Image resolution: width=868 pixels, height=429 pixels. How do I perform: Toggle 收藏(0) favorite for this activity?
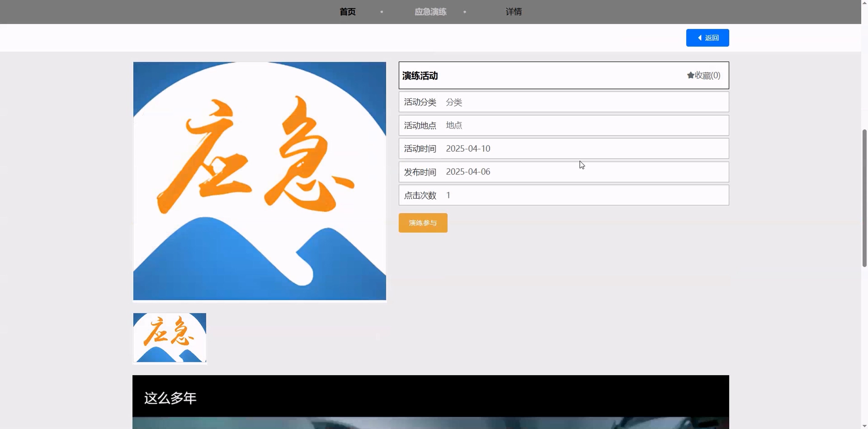click(707, 75)
